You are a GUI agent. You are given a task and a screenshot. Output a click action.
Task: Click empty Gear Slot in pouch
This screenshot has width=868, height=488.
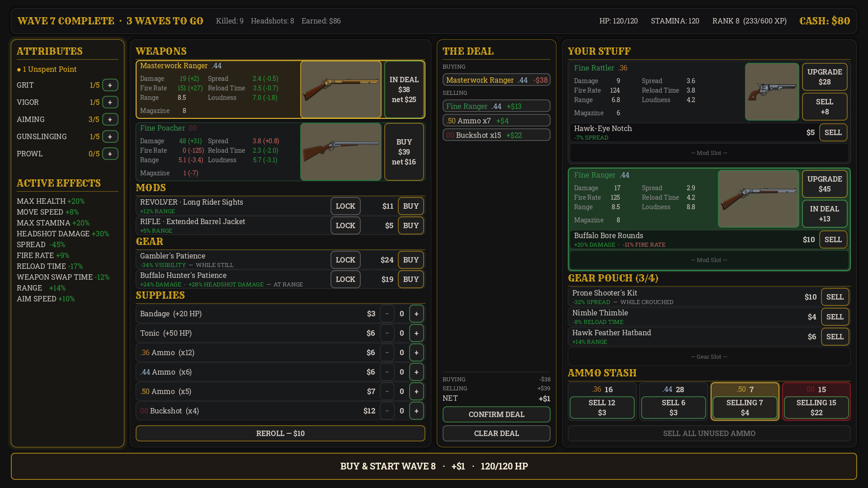pos(709,357)
